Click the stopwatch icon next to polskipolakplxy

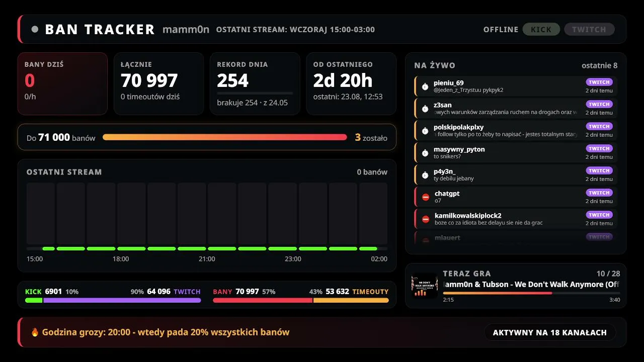425,131
